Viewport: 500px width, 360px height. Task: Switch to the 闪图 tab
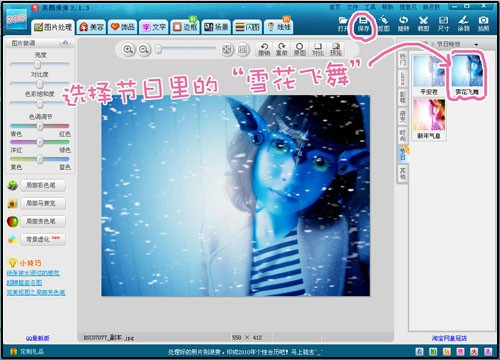247,27
